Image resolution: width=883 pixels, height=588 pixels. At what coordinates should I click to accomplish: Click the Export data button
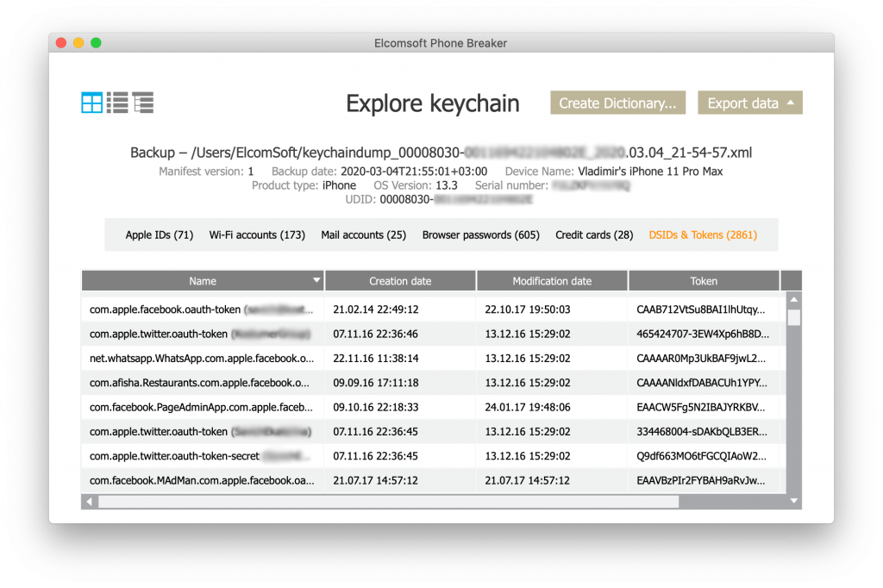(x=749, y=102)
